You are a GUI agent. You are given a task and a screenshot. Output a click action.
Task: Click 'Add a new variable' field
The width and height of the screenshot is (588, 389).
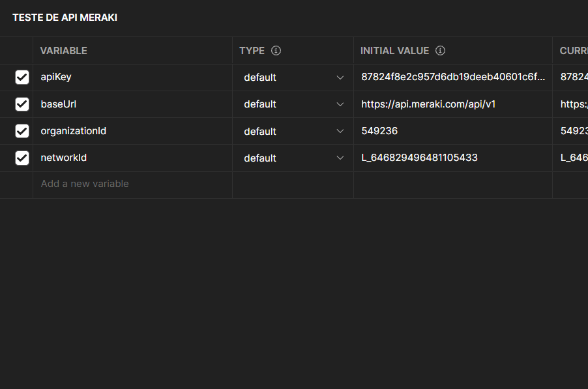coord(85,184)
